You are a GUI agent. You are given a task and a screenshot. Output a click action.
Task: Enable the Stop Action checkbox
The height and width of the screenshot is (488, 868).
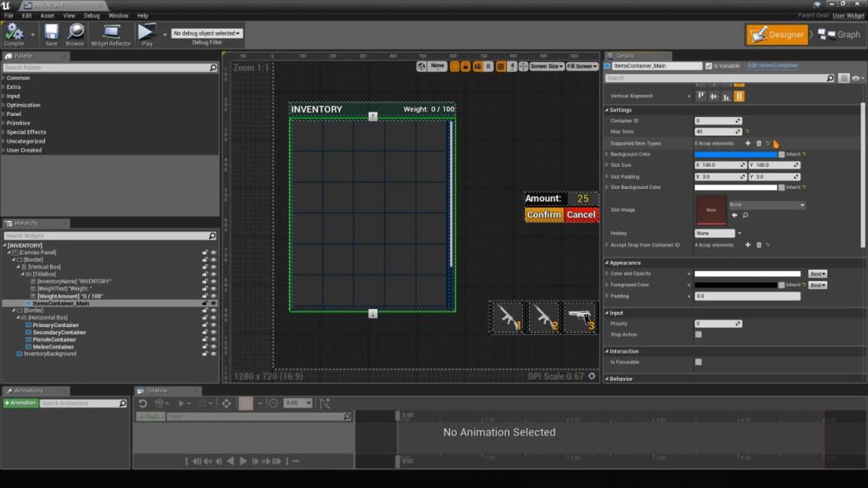point(698,335)
